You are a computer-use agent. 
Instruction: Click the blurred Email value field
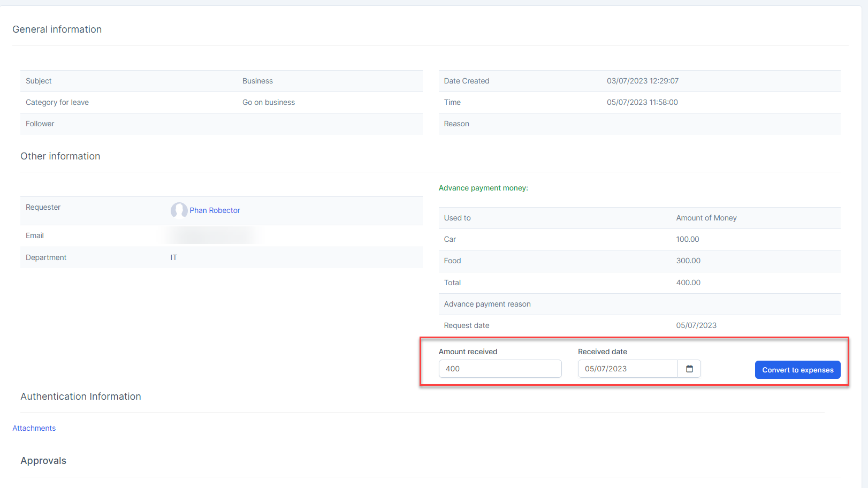coord(211,235)
